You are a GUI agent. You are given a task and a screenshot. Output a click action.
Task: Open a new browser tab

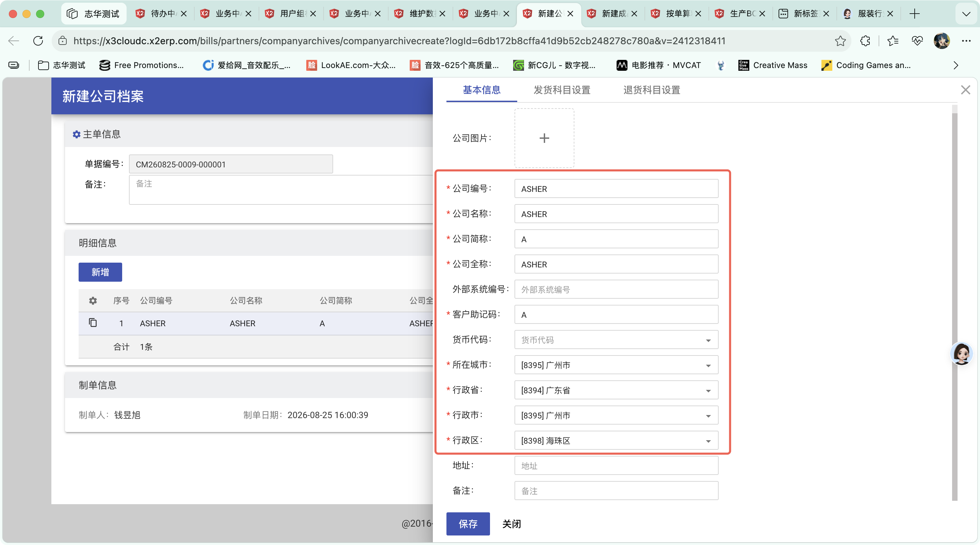point(915,14)
